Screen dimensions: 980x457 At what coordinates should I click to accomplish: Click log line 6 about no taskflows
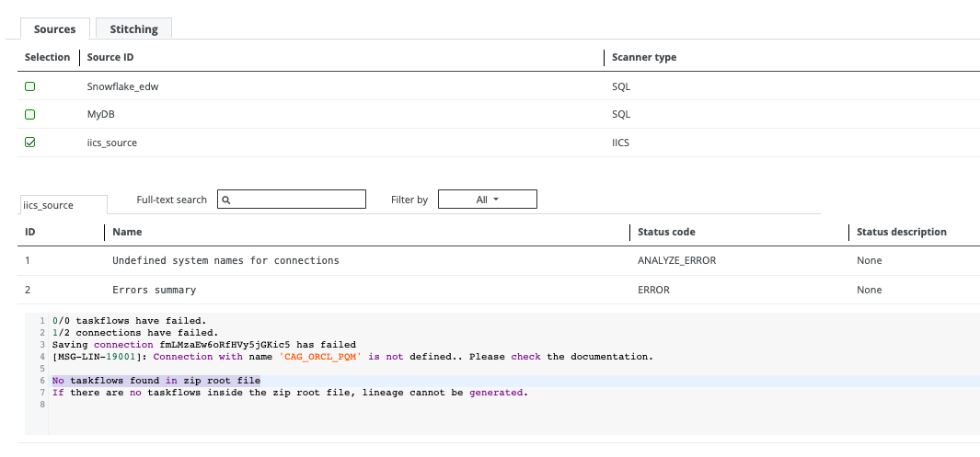tap(156, 381)
